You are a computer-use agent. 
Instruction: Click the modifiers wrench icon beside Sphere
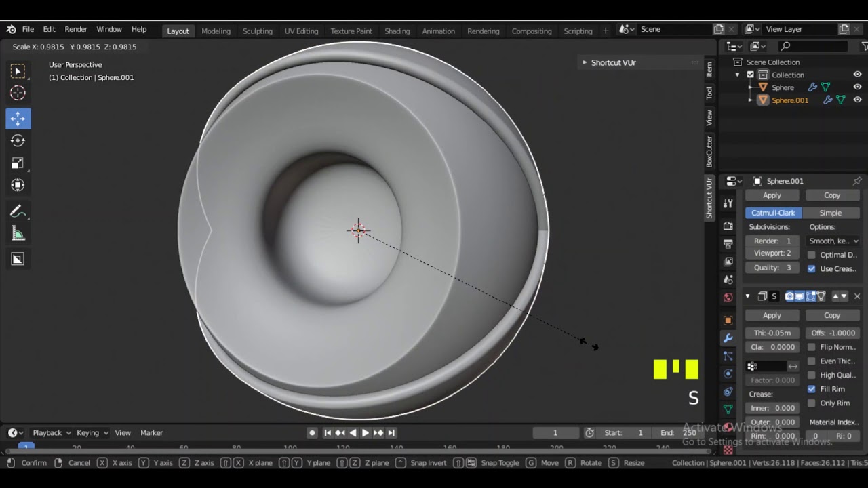tap(812, 87)
